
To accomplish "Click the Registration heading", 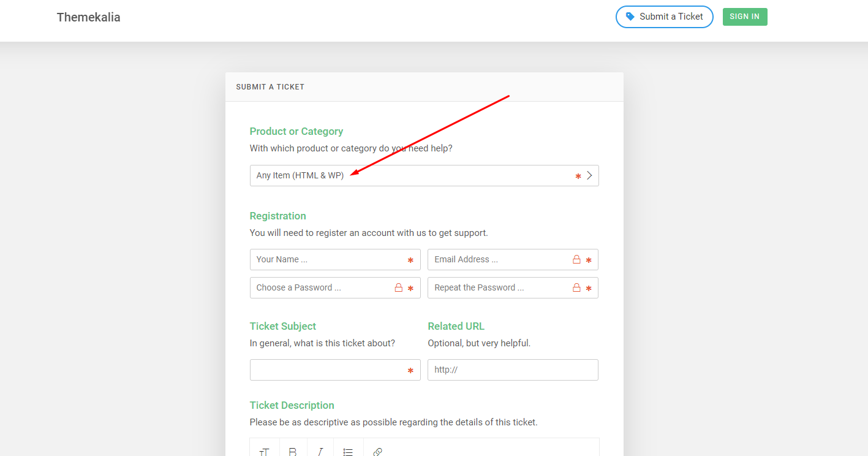I will 278,216.
